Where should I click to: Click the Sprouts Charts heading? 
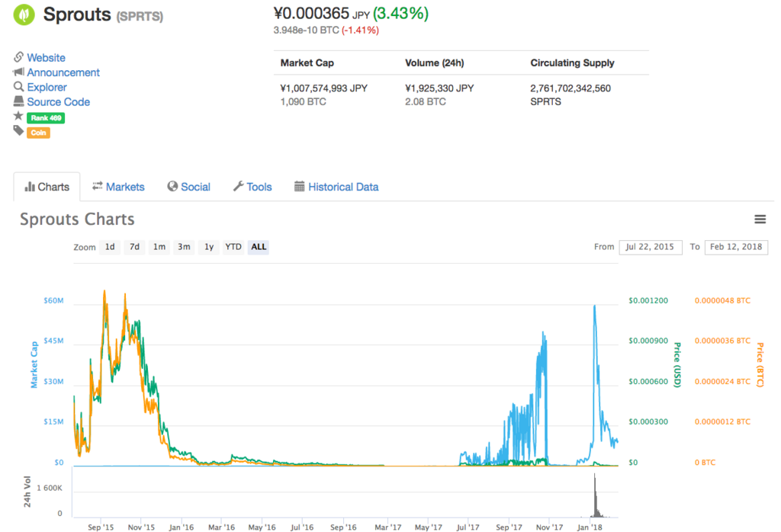(x=77, y=220)
